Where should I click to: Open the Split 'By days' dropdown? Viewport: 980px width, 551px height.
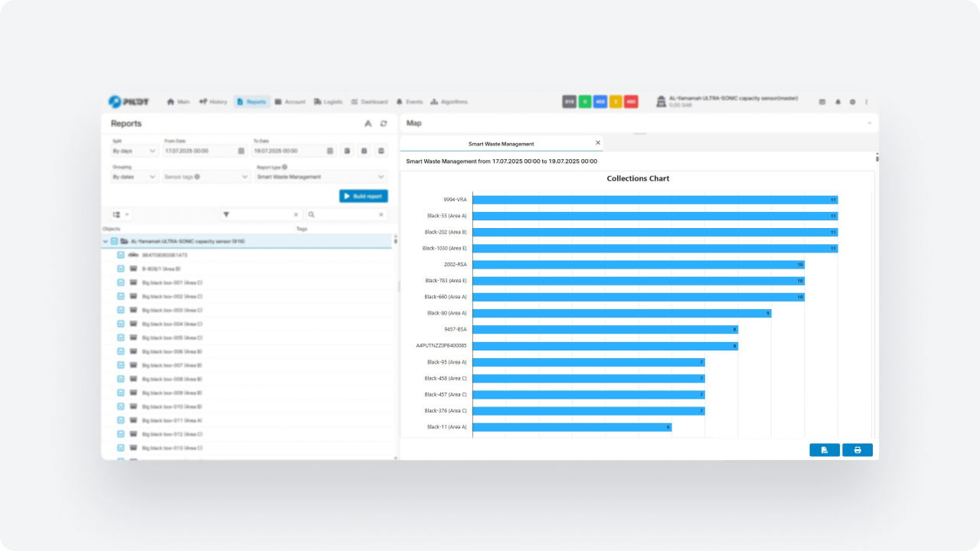pos(135,152)
